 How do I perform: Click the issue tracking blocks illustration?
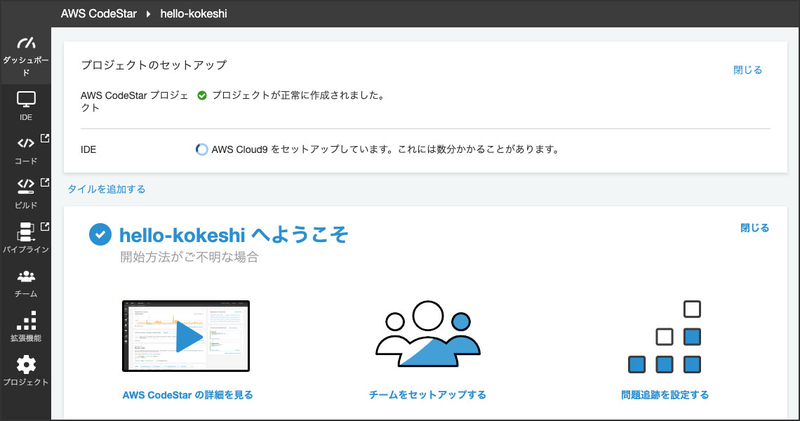(664, 337)
